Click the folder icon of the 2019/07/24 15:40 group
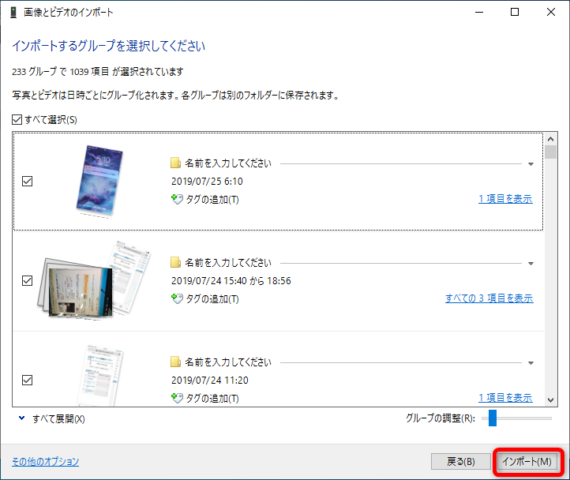This screenshot has width=570, height=480. 176,262
